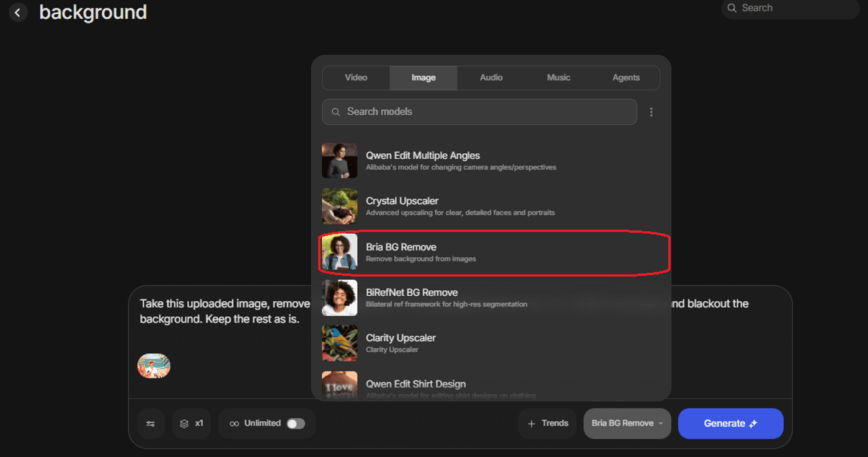Click the Crystal Upscaler model thumbnail
Image resolution: width=868 pixels, height=457 pixels.
tap(340, 206)
